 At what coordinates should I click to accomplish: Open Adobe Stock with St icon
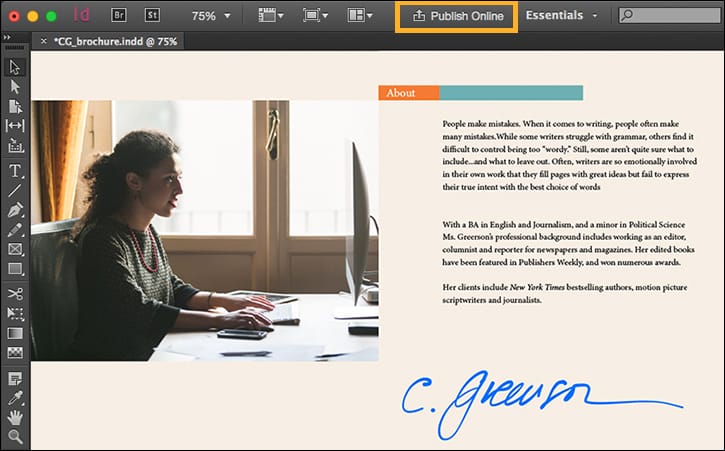coord(152,16)
